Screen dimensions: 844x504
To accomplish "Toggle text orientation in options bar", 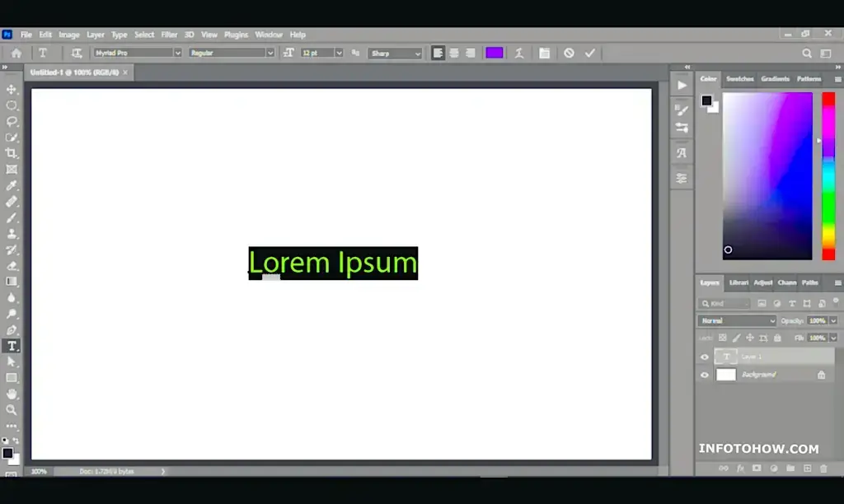I will [77, 53].
